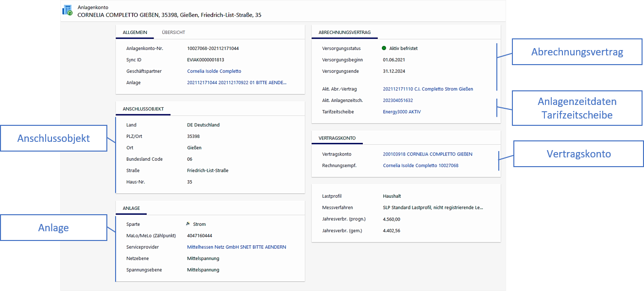Select the Abrechnungsvertrag tab header
This screenshot has width=644, height=291.
344,33
